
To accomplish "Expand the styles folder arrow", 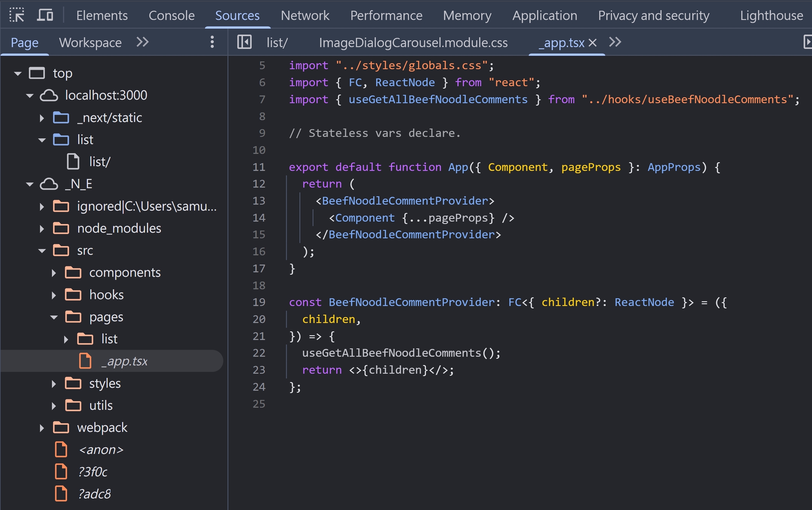I will tap(54, 384).
